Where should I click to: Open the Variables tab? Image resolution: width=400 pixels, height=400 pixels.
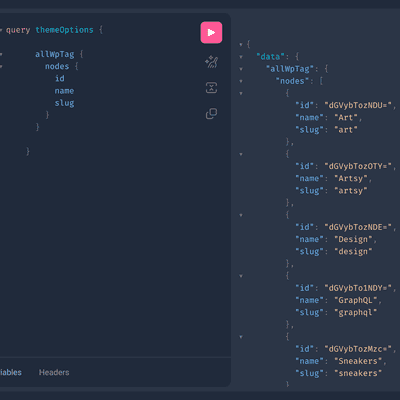pos(10,372)
